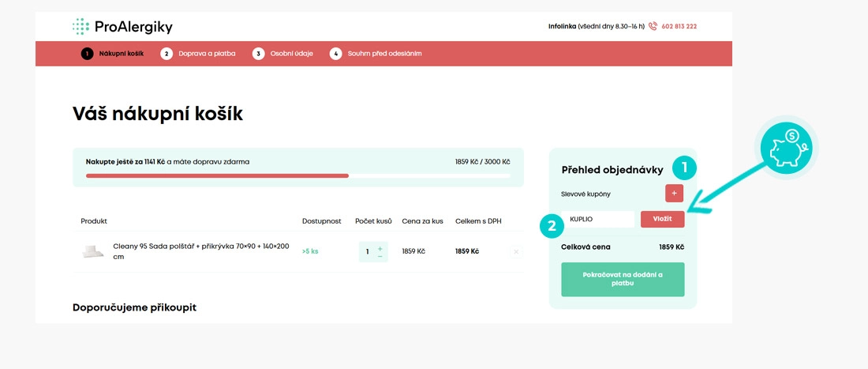The image size is (868, 369).
Task: Click the '>5 ks' availability text
Action: [310, 251]
